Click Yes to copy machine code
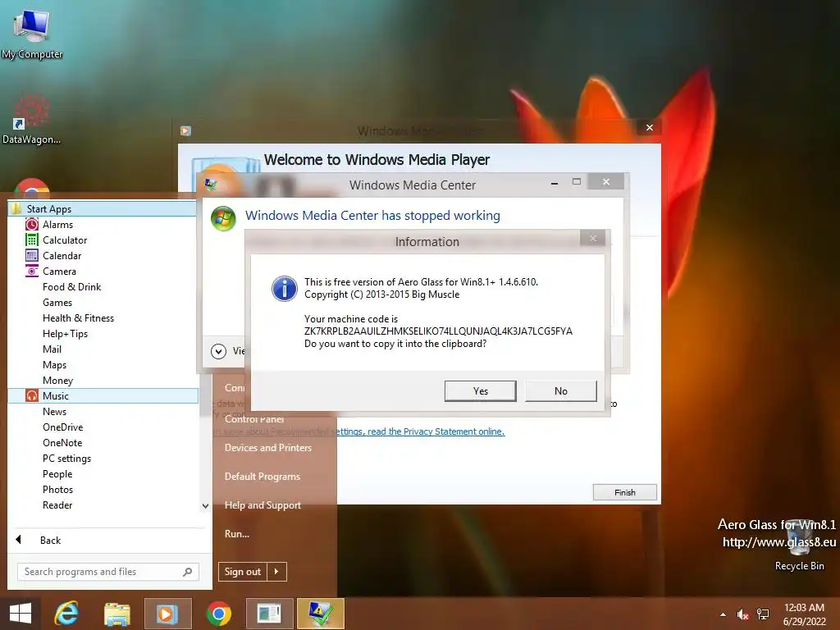The height and width of the screenshot is (630, 840). (481, 391)
